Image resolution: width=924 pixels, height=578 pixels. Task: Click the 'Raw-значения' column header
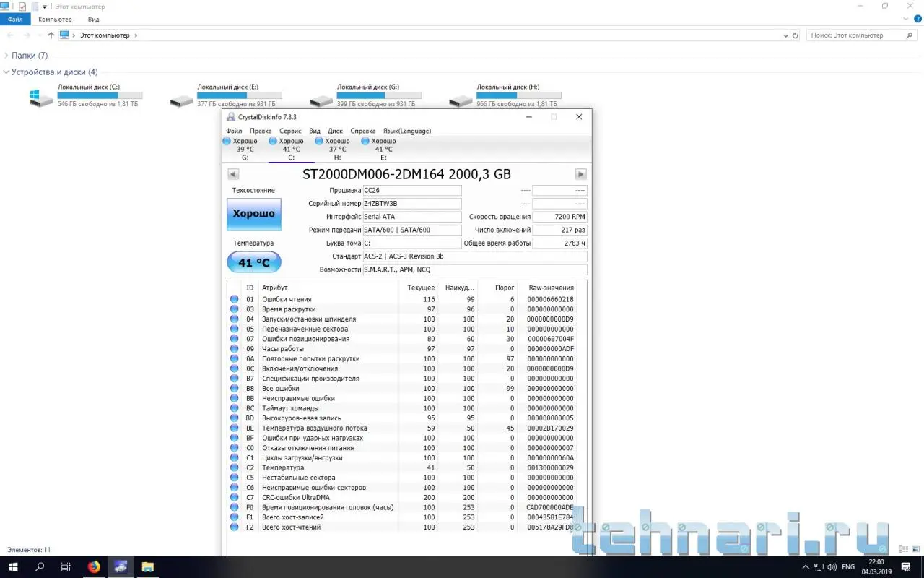tap(552, 288)
